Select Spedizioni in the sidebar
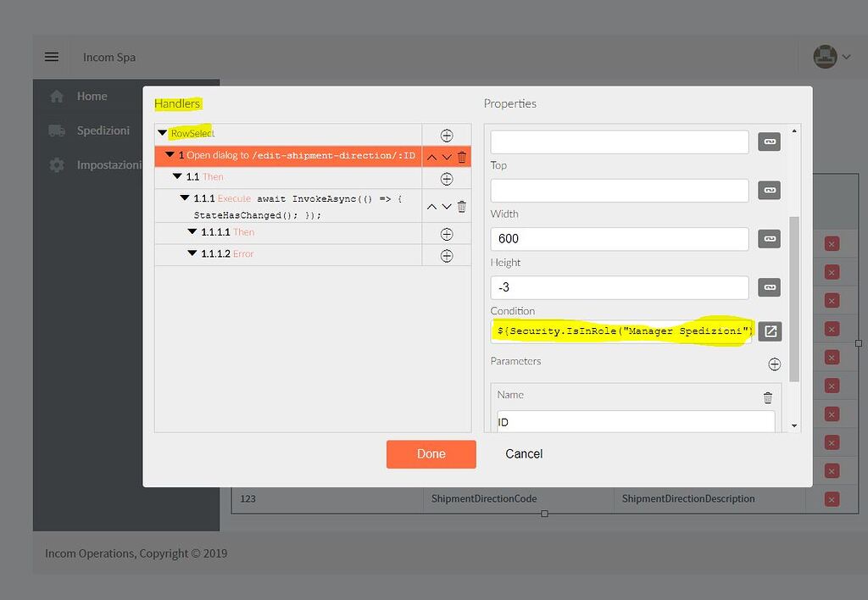Image resolution: width=868 pixels, height=600 pixels. 102,131
